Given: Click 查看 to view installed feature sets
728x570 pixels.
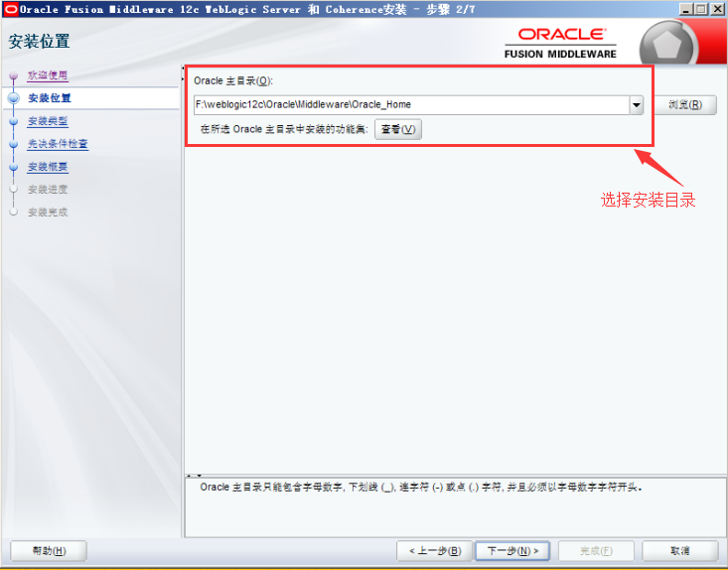Looking at the screenshot, I should [x=397, y=129].
